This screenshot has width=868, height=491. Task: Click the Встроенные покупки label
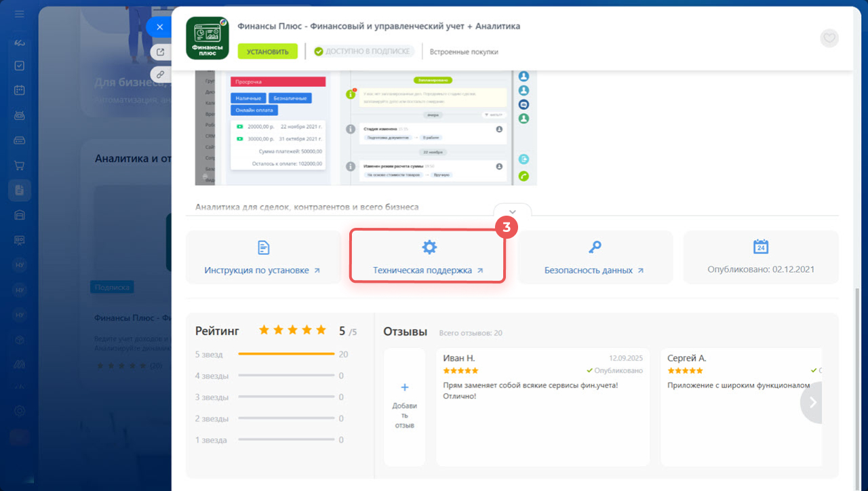click(x=464, y=52)
